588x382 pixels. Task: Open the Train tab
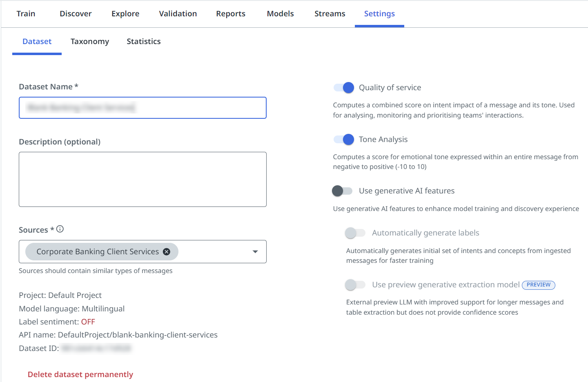(26, 14)
